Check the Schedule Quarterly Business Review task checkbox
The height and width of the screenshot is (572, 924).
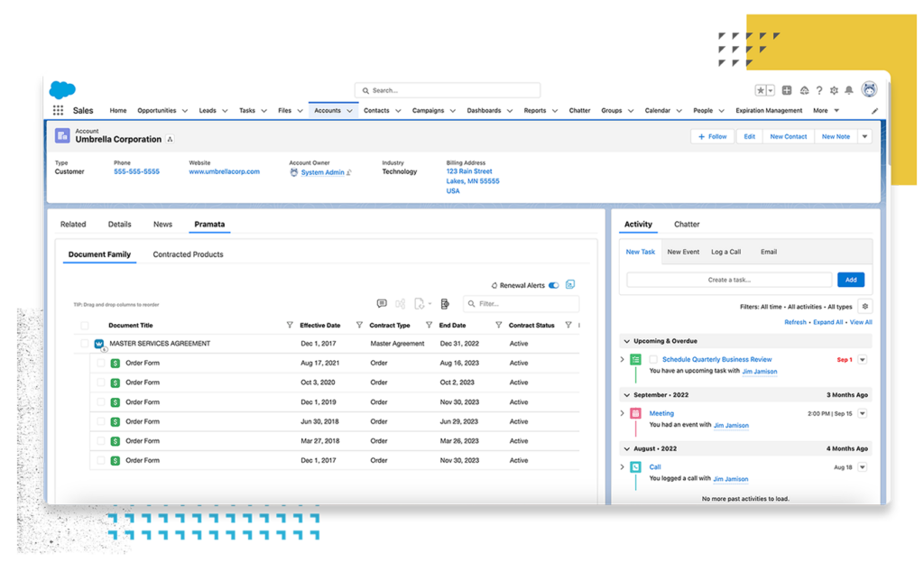coord(653,358)
